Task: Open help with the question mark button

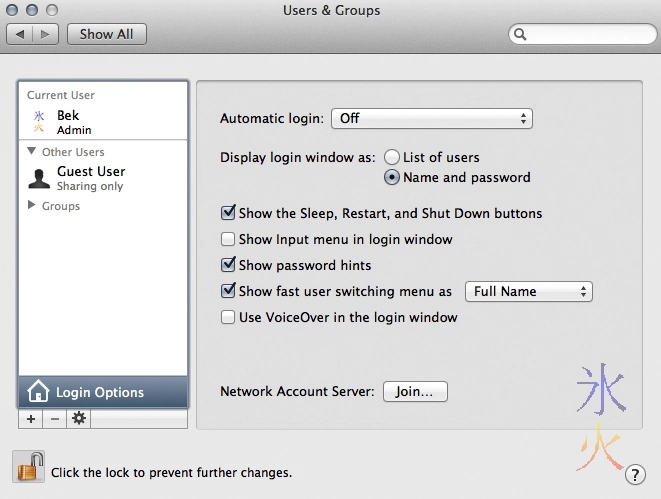Action: coord(634,473)
